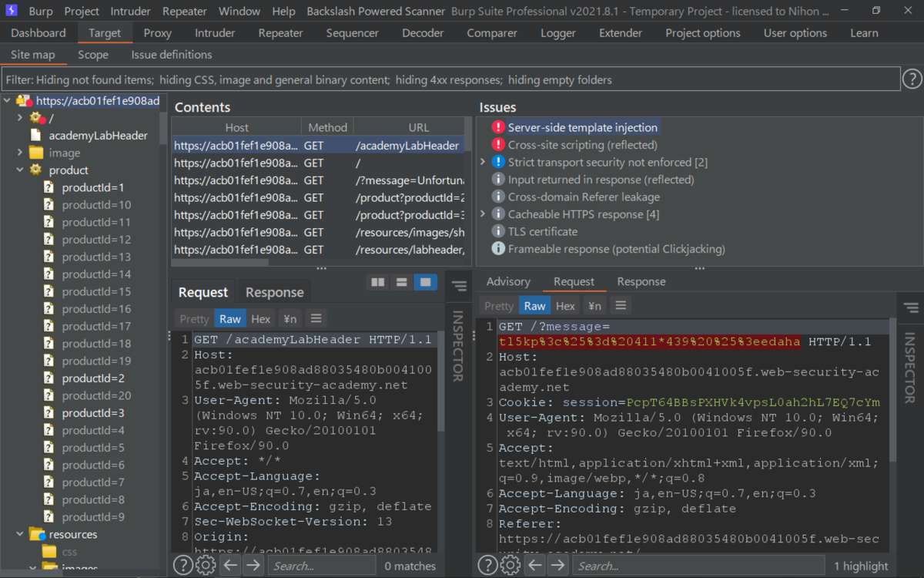Screen dimensions: 924x578
Task: Open the Issue definitions sub-tab
Action: click(172, 55)
